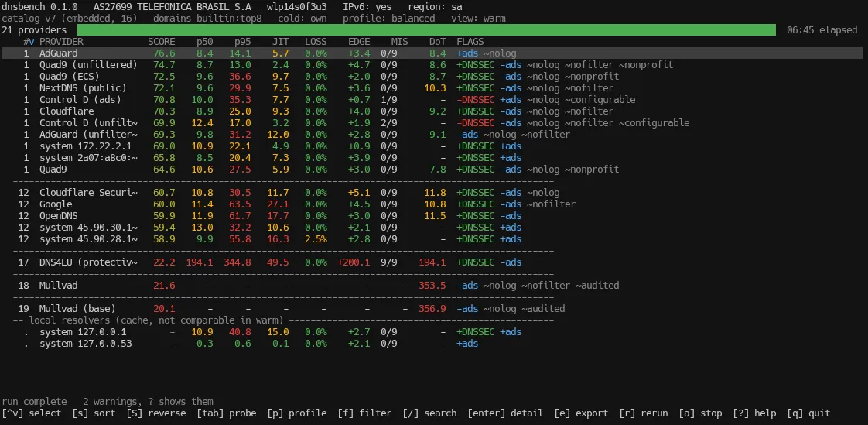Select the Quad9 row scored 64.6
Viewport: 868px width, 425px height.
[x=432, y=170]
